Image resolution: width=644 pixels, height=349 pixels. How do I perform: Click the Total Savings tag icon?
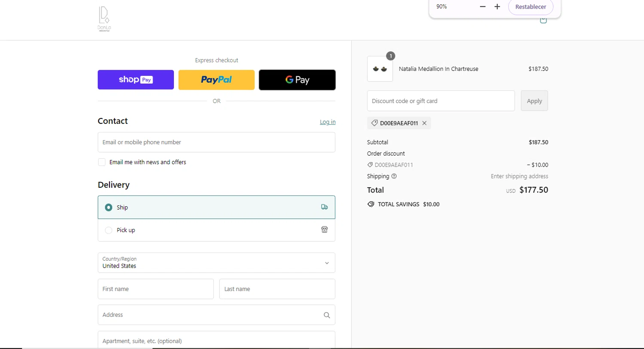point(371,204)
